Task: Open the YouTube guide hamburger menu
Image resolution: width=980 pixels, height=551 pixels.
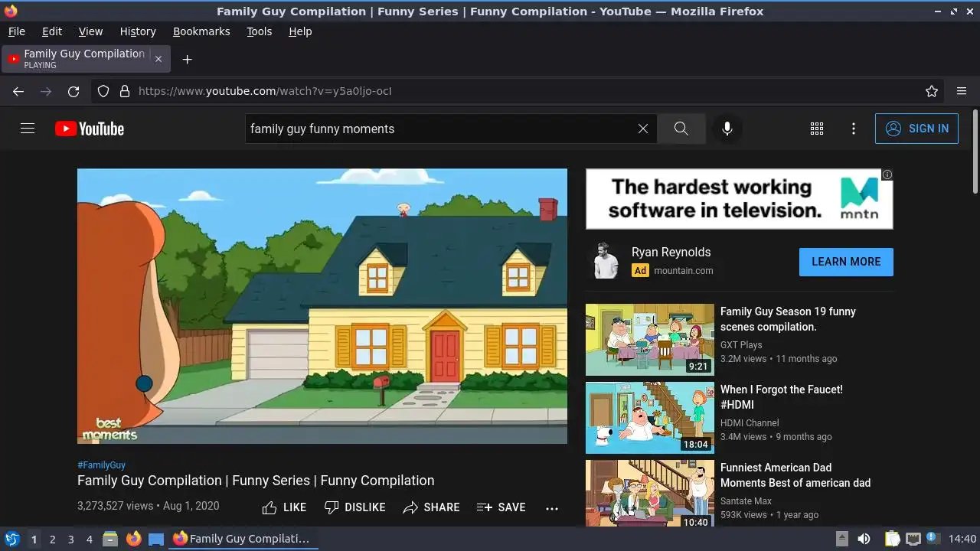Action: (28, 129)
